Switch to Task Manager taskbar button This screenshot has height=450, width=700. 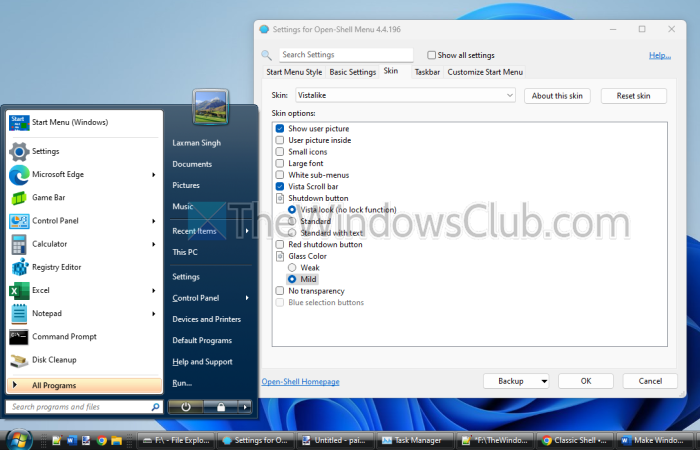click(x=415, y=441)
